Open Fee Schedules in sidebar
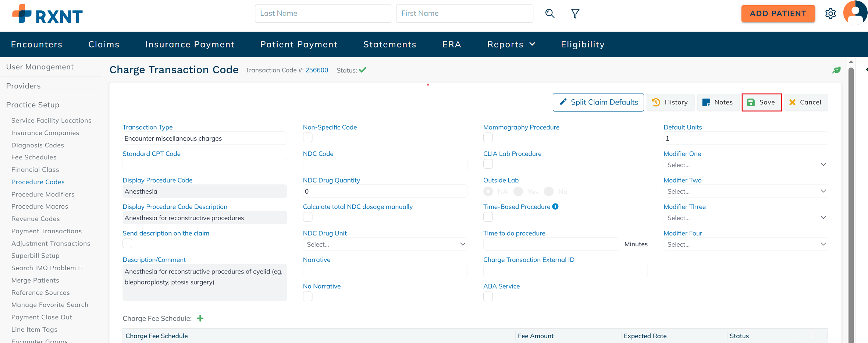The height and width of the screenshot is (343, 868). coord(34,157)
